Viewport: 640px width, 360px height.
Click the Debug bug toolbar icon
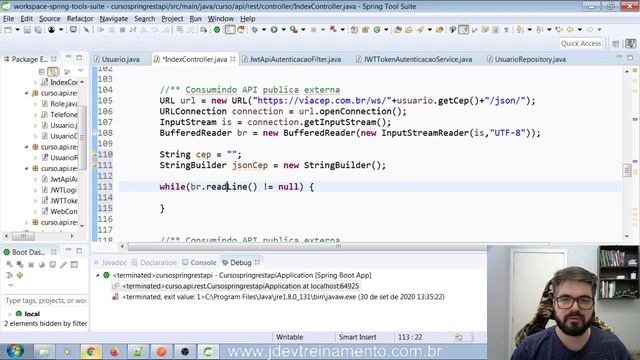255,29
